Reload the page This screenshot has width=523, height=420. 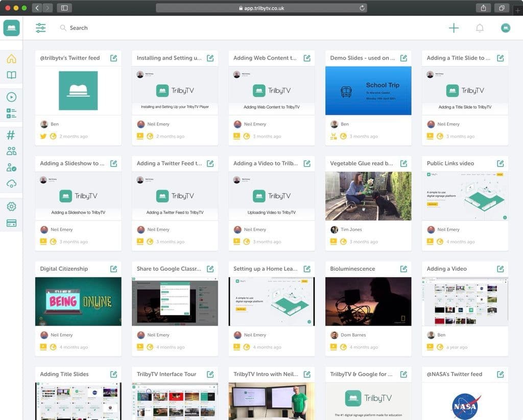pos(362,8)
